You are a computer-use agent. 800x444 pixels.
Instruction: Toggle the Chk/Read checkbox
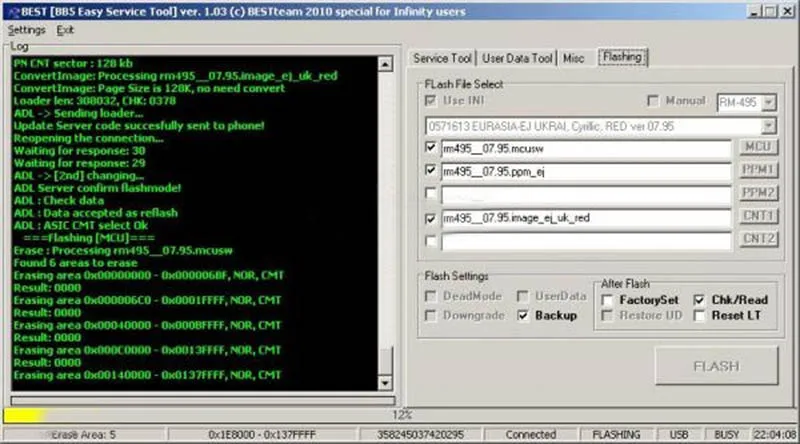coord(699,300)
